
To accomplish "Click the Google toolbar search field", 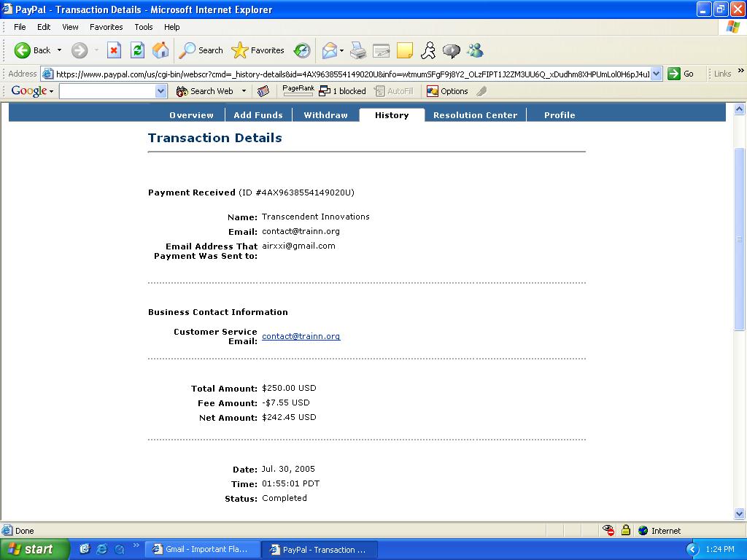I will [108, 91].
